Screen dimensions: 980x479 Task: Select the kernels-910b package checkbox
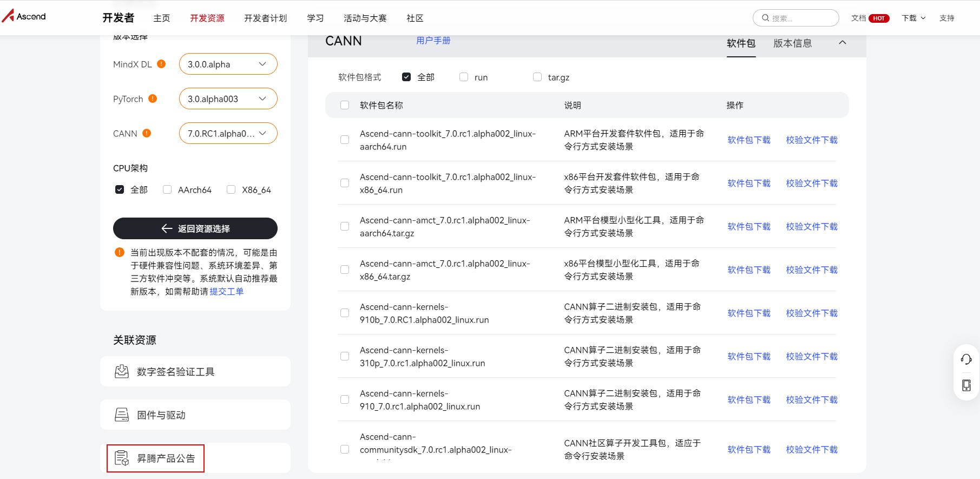coord(345,313)
